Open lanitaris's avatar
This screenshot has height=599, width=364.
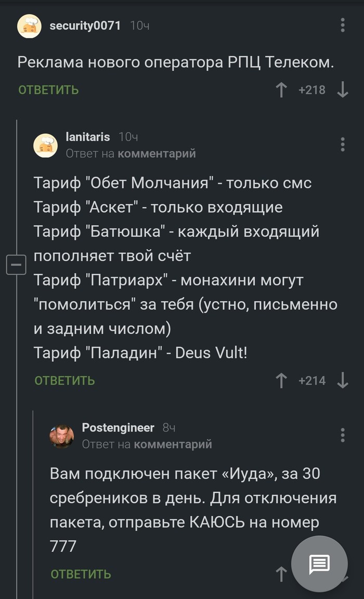[x=46, y=145]
